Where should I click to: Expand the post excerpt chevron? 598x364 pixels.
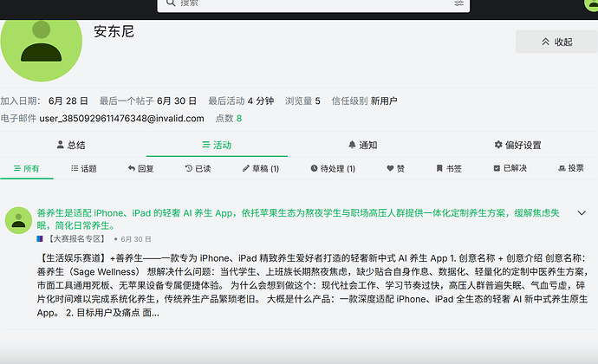point(582,213)
